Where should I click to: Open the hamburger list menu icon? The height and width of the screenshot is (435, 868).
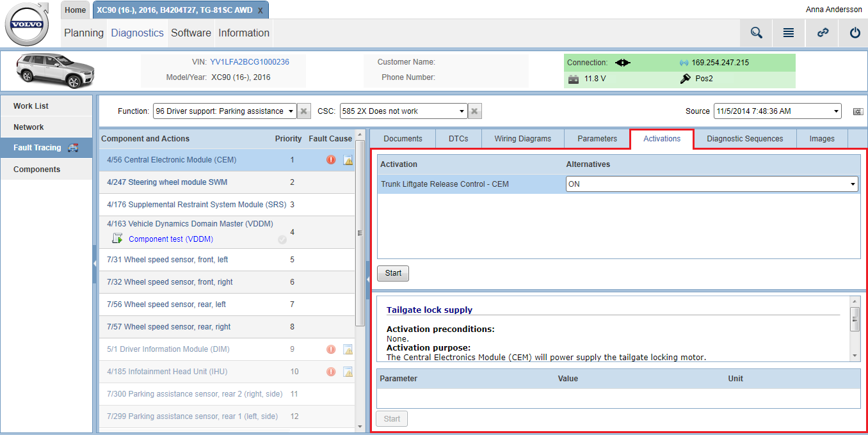(789, 33)
